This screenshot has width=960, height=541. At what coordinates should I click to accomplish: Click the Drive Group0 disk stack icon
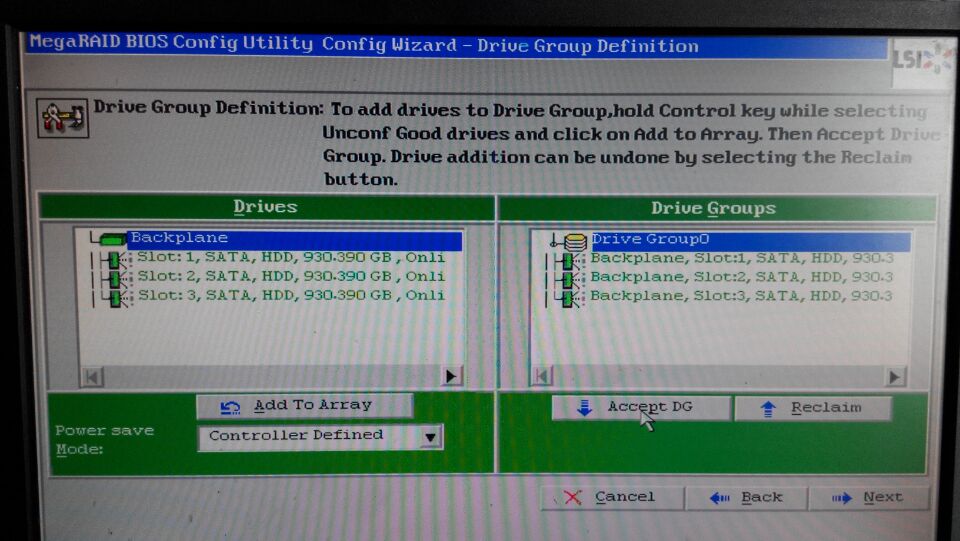coord(574,241)
